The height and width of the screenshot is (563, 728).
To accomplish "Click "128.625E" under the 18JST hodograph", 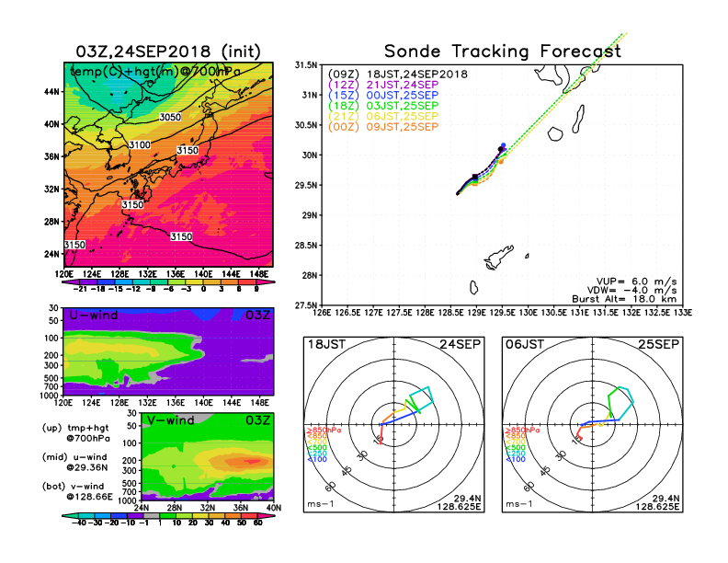I will 459,507.
